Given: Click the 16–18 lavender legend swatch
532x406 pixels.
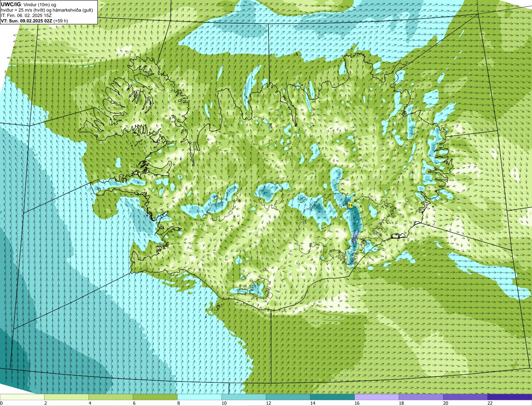Looking at the screenshot, I should pos(377,397).
